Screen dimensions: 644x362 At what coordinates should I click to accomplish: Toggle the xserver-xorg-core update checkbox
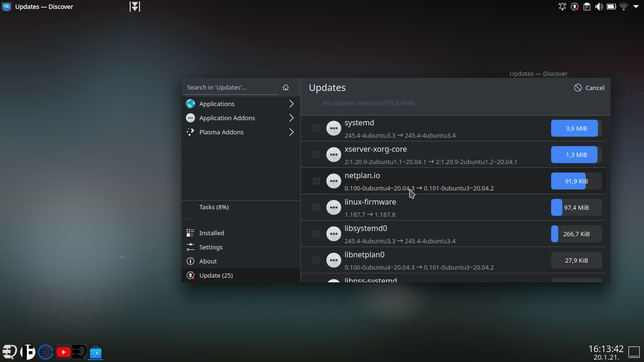point(316,155)
